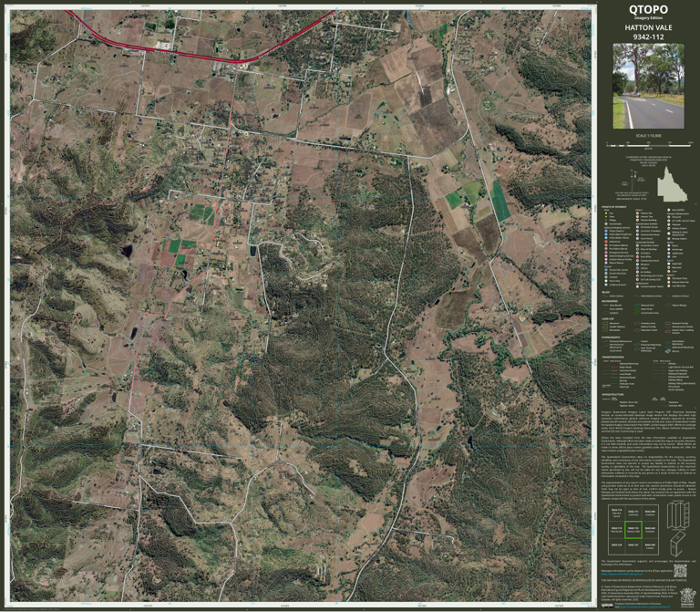Click the QTOPO title heading

[648, 9]
